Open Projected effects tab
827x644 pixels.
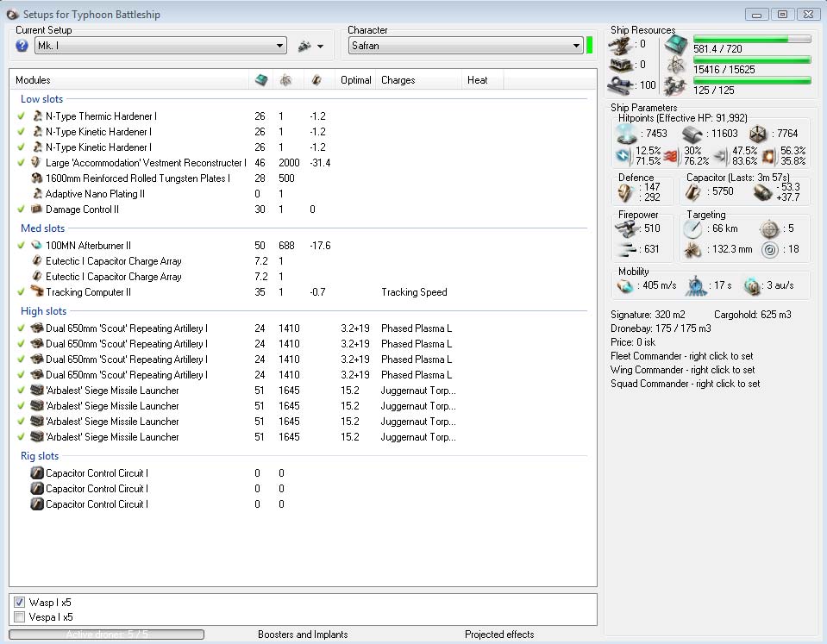[498, 635]
